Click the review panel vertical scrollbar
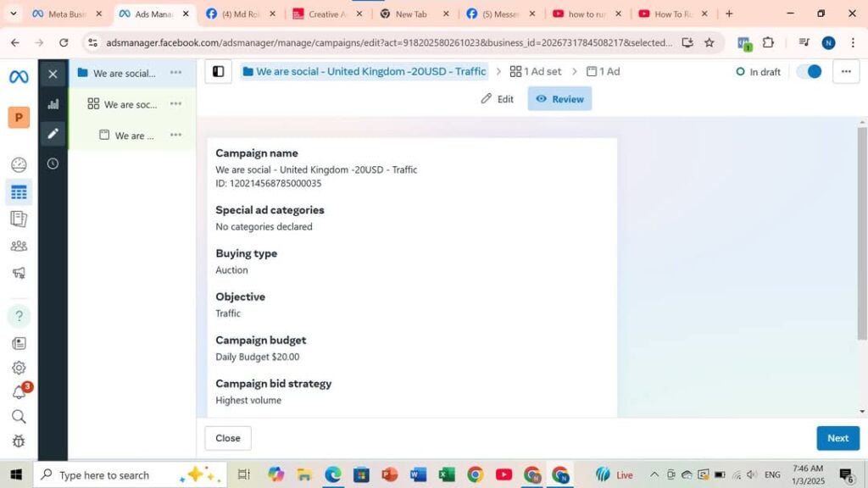The image size is (868, 488). 862,232
